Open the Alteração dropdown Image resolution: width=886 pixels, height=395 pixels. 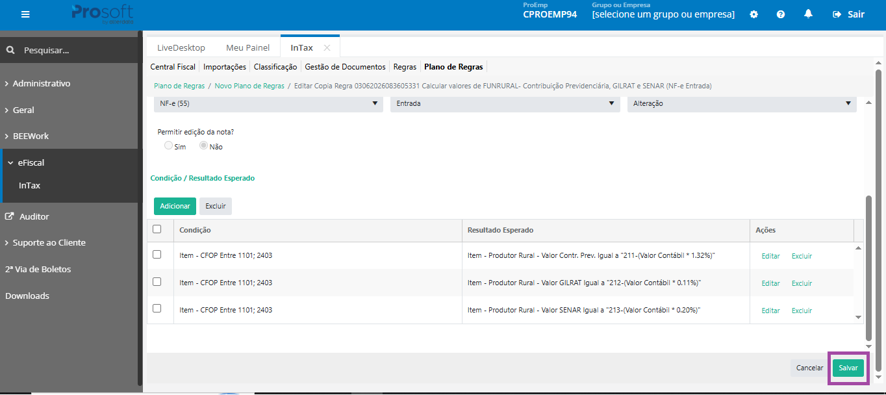(x=742, y=104)
